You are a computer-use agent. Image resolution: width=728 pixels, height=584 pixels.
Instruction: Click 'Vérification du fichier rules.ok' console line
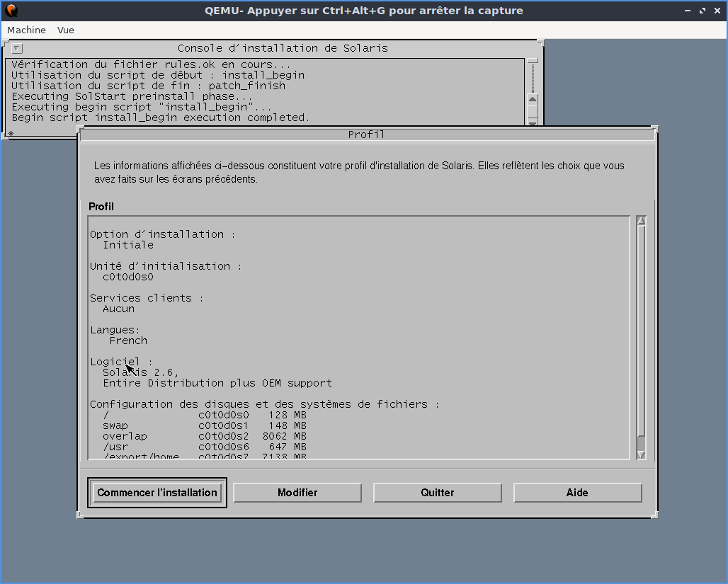point(151,64)
